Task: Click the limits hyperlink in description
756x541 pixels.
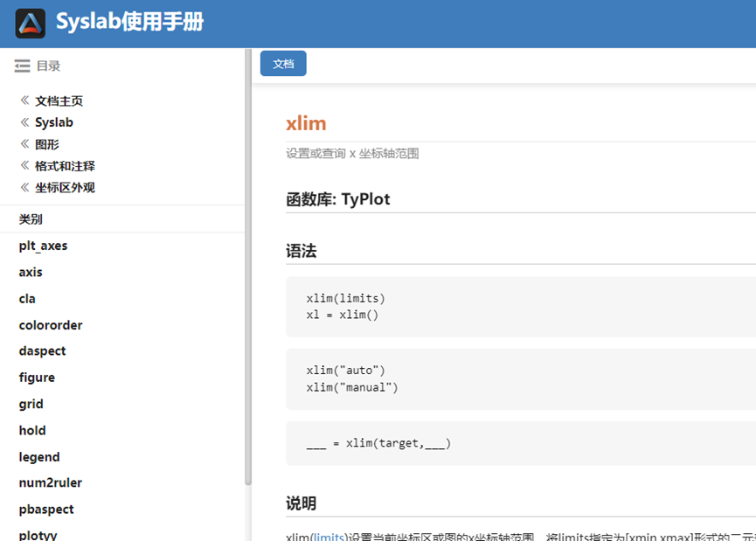Action: [x=329, y=537]
